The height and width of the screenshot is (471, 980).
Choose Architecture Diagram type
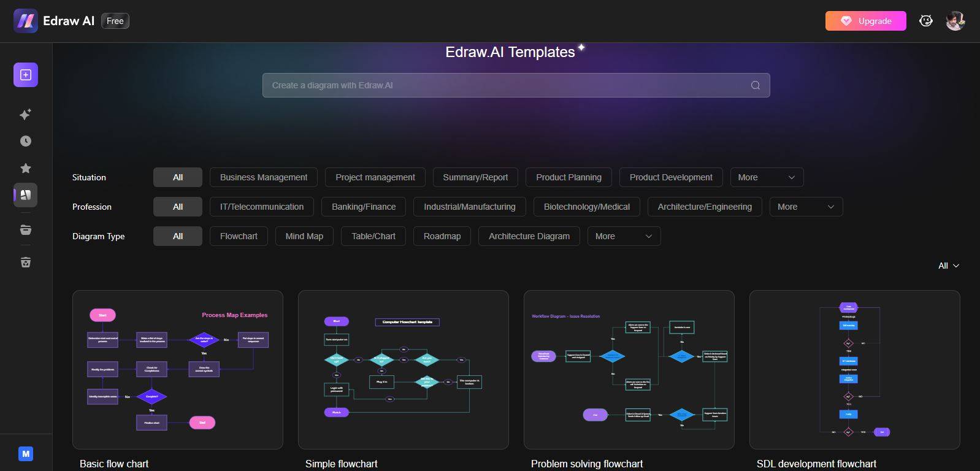coord(529,236)
